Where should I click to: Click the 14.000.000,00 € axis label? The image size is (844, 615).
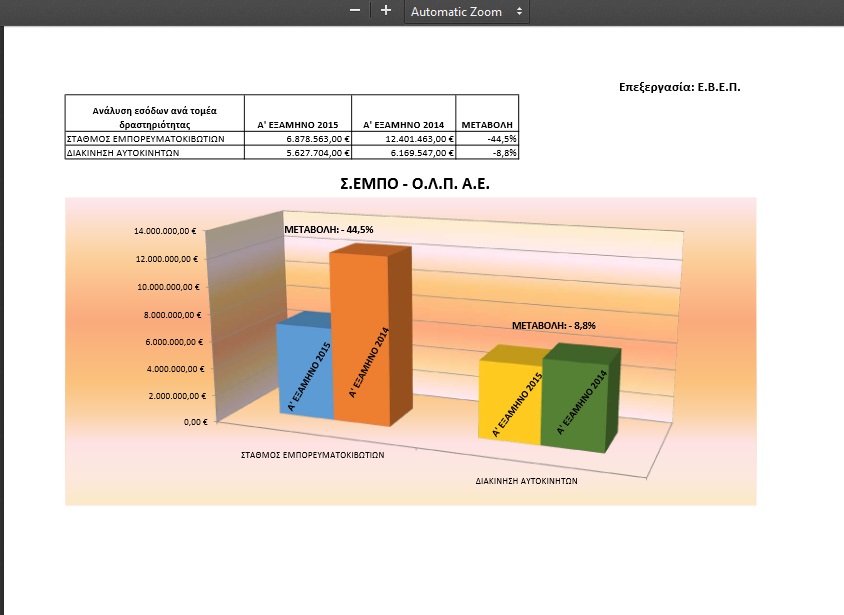166,231
